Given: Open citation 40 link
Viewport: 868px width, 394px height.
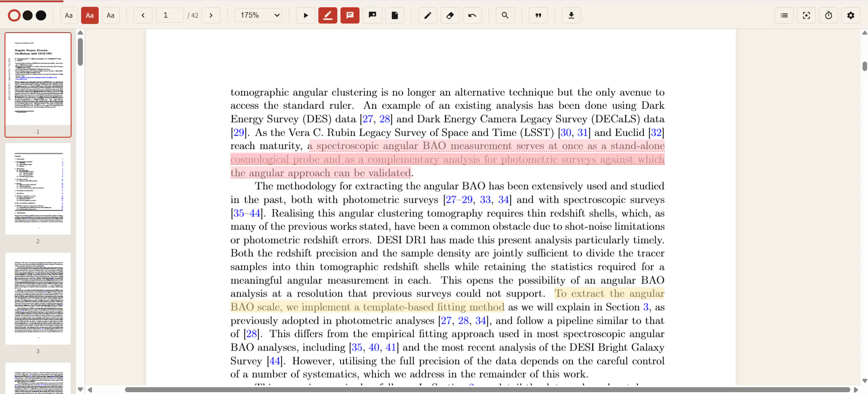Looking at the screenshot, I should click(x=374, y=347).
